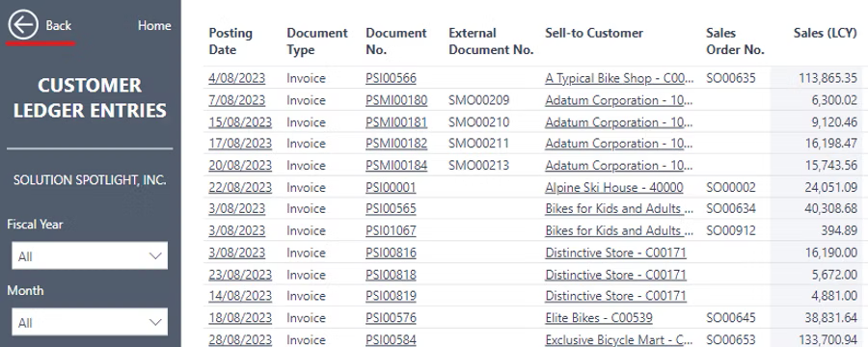
Task: Click posting date 18/08/2023
Action: click(240, 318)
